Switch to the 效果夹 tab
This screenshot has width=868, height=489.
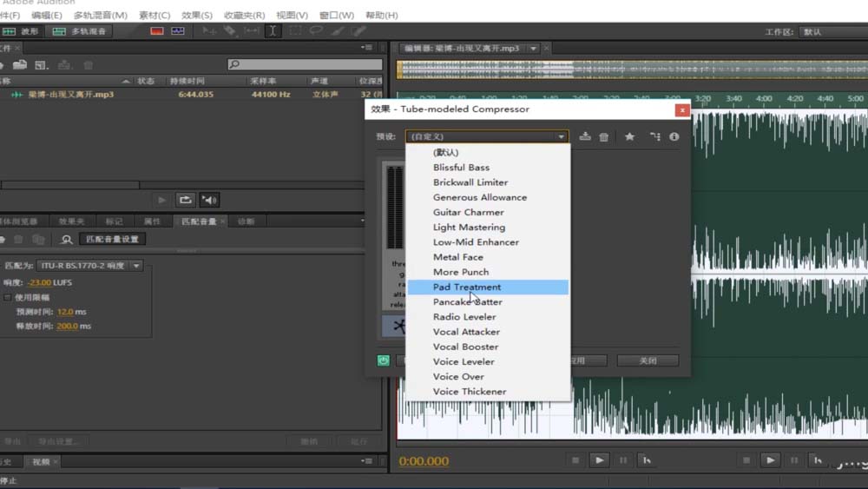[72, 221]
